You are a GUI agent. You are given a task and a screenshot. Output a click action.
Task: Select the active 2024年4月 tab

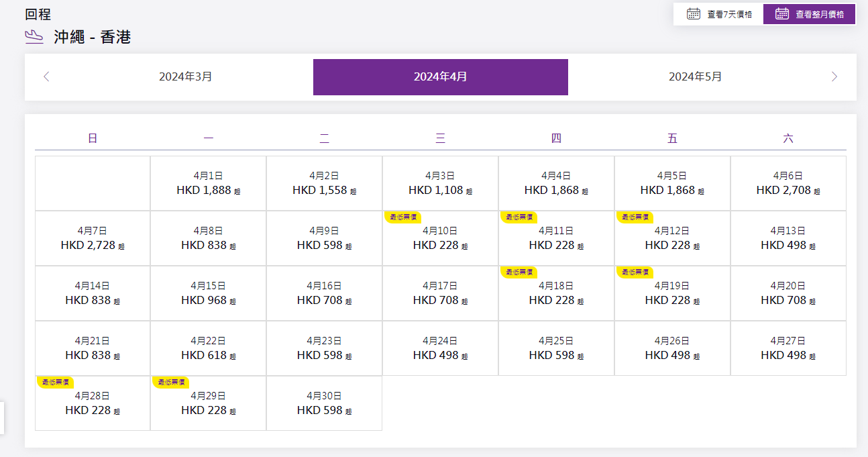[440, 77]
